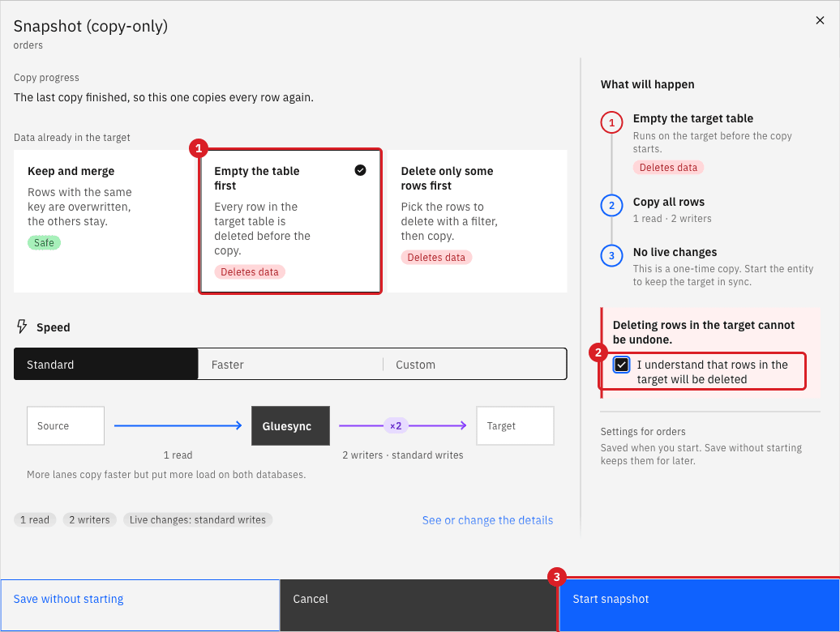This screenshot has height=632, width=840.
Task: Switch to Custom speed tab
Action: (474, 365)
